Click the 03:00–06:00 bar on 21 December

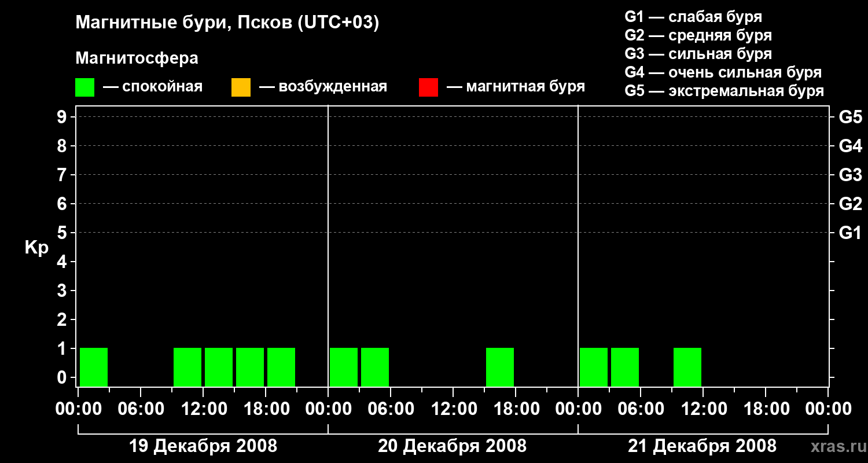(x=625, y=367)
